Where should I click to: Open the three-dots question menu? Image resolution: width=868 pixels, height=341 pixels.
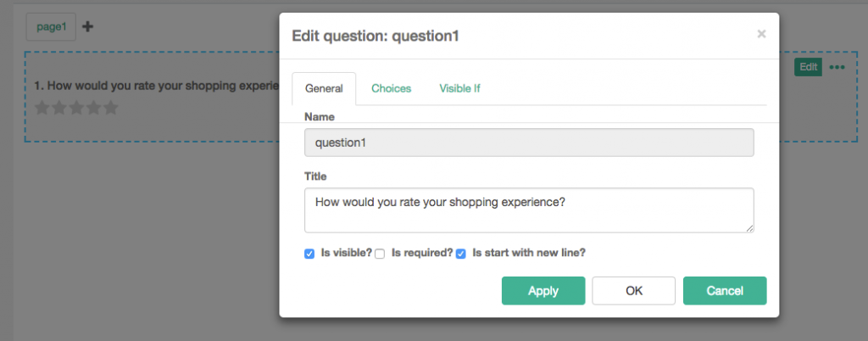click(x=837, y=68)
